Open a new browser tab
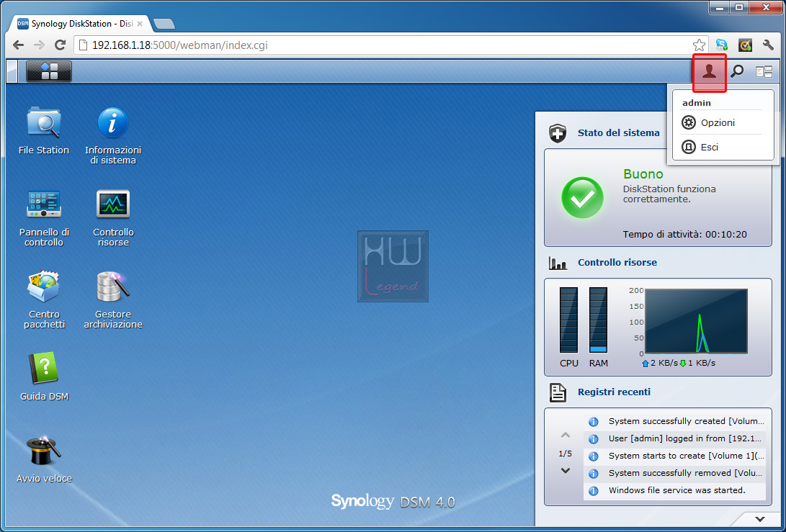Screen dimensions: 786x532 pos(164,24)
